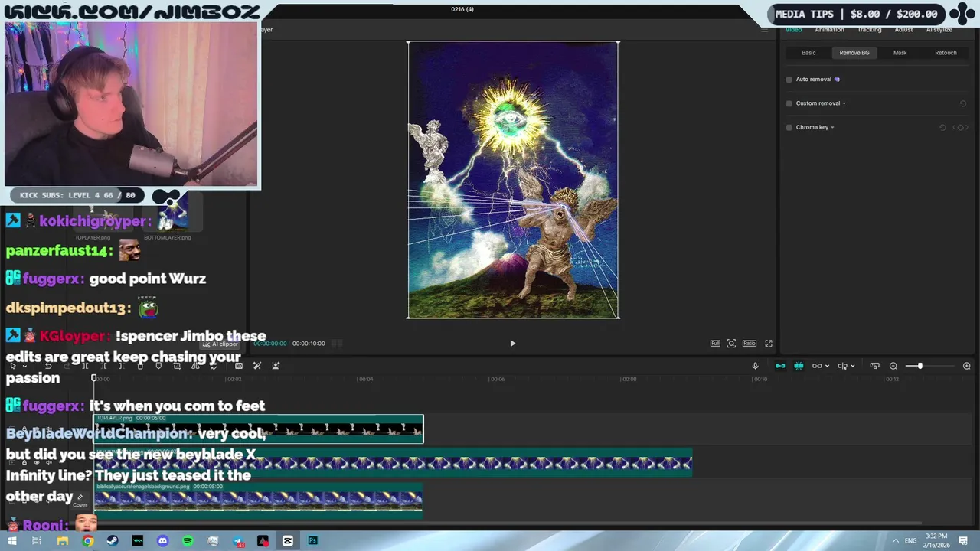Screen dimensions: 980x551
Task: Select the Remove BG sub-tab
Action: (x=854, y=53)
